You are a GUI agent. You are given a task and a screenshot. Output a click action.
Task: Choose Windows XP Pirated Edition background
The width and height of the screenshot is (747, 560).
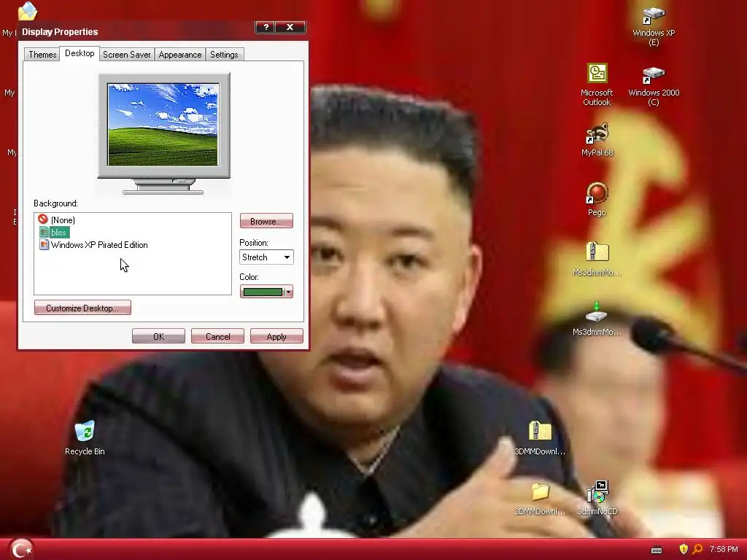[93, 245]
